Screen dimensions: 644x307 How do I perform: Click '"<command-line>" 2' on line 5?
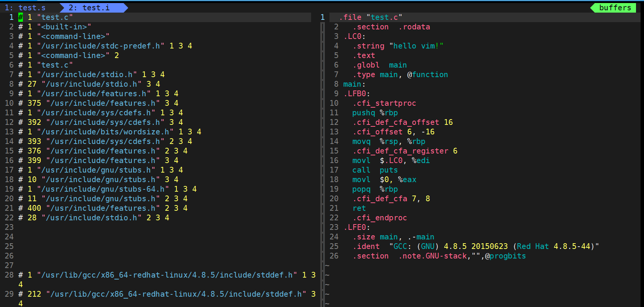pos(78,55)
